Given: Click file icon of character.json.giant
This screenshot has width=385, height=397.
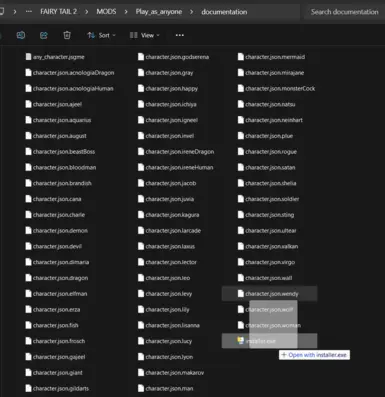Looking at the screenshot, I should (x=28, y=373).
